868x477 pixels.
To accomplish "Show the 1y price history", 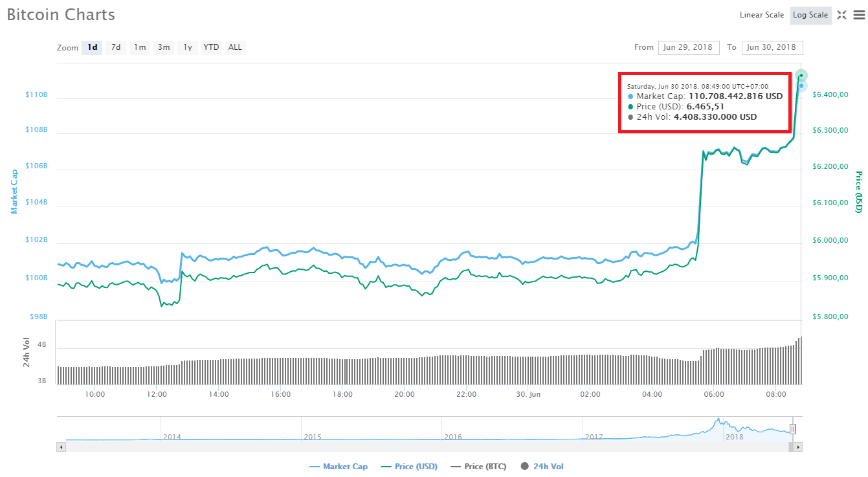I will 187,47.
